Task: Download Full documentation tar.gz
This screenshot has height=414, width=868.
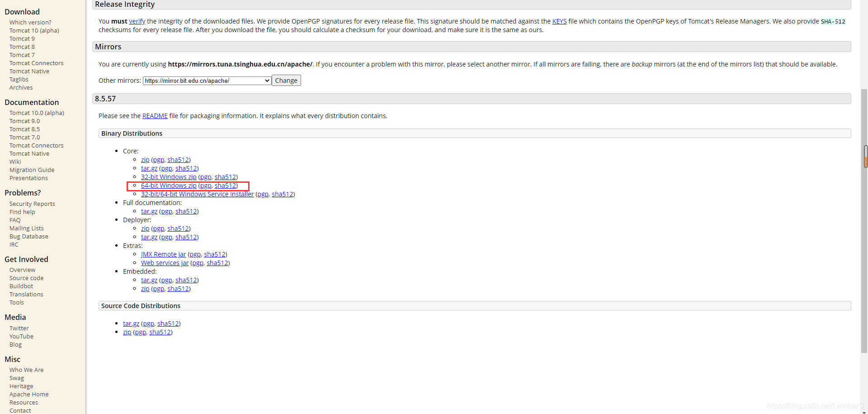Action: click(x=149, y=211)
